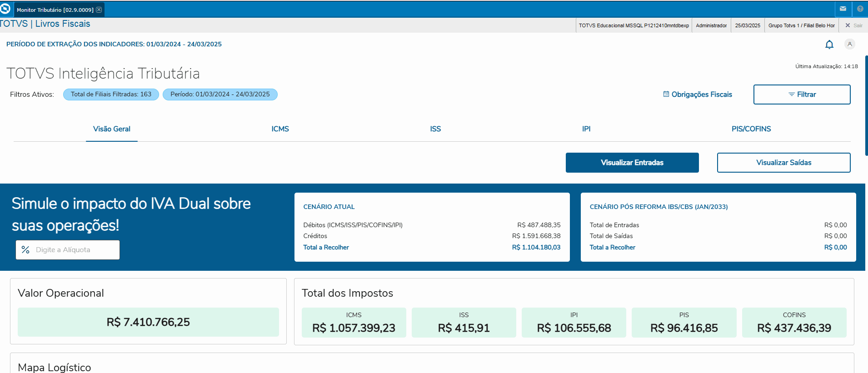Open the IPI tab

(x=586, y=129)
